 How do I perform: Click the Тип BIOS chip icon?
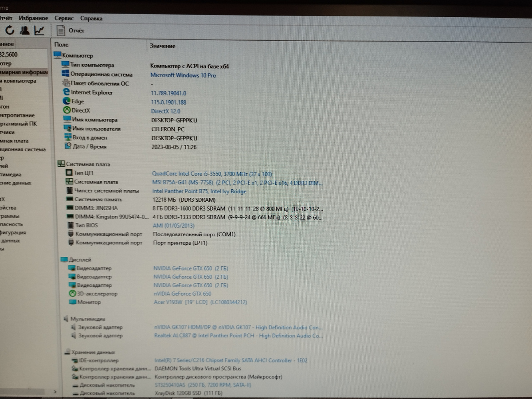pos(70,225)
